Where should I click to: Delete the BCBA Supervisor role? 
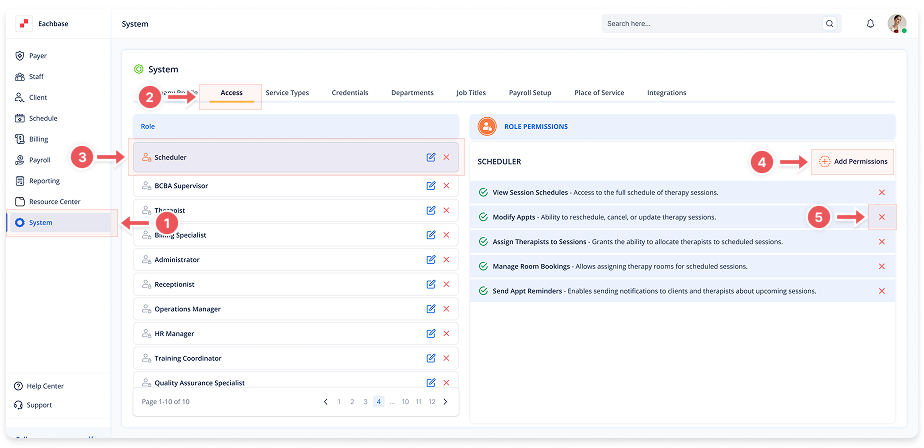[x=446, y=185]
